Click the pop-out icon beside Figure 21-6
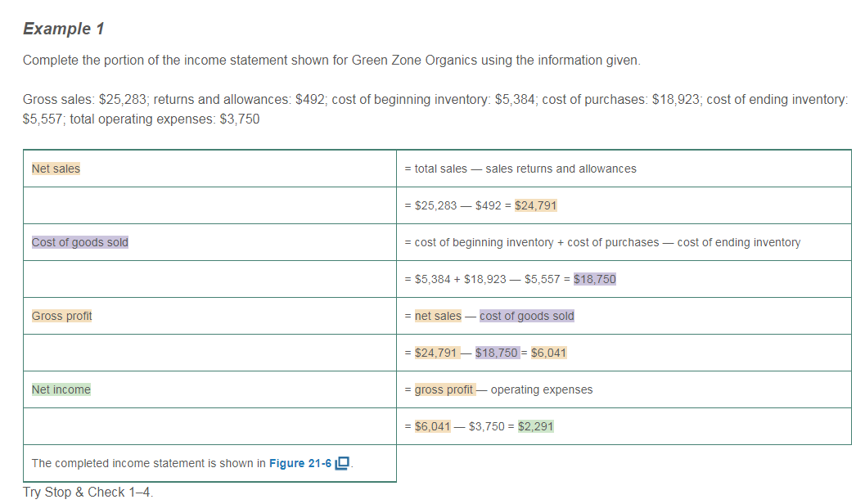 [343, 463]
